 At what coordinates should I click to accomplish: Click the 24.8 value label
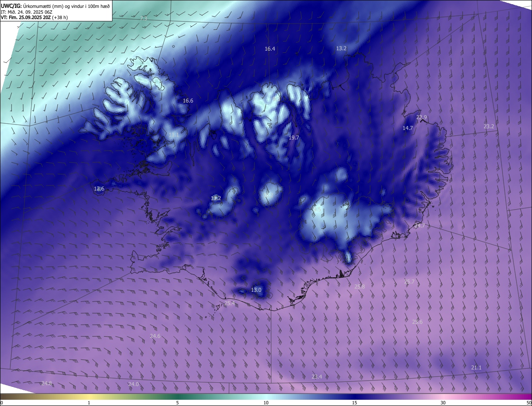tap(47, 383)
